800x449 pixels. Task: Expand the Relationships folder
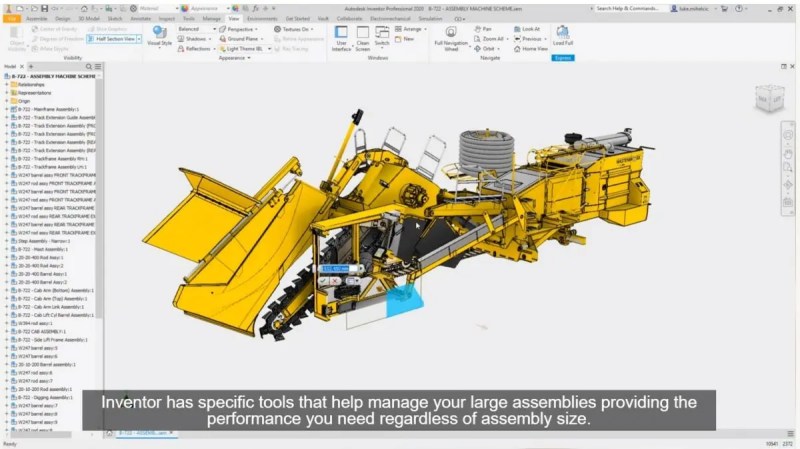point(7,84)
